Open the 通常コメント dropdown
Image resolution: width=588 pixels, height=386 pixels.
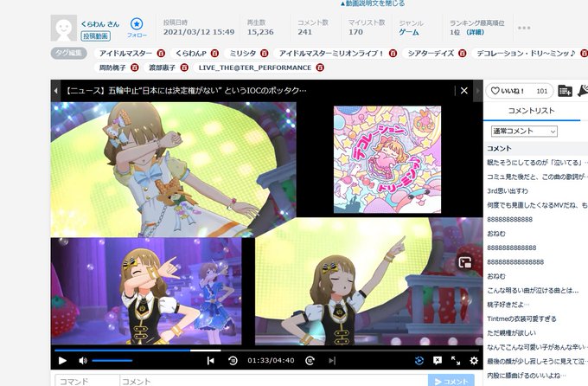(524, 131)
